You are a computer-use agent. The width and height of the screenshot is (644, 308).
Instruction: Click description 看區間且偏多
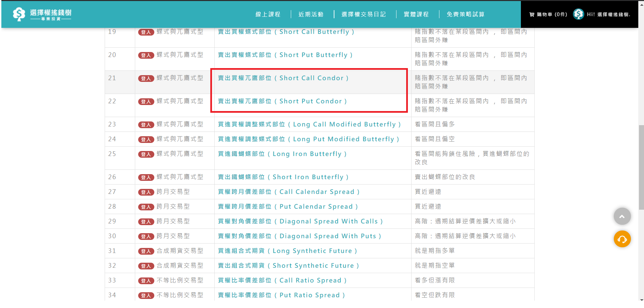click(x=435, y=124)
